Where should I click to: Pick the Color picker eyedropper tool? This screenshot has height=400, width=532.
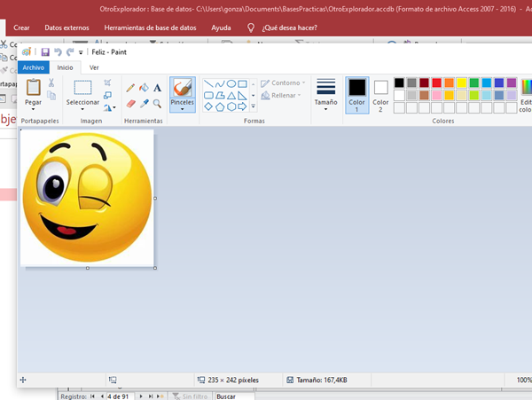click(x=144, y=103)
